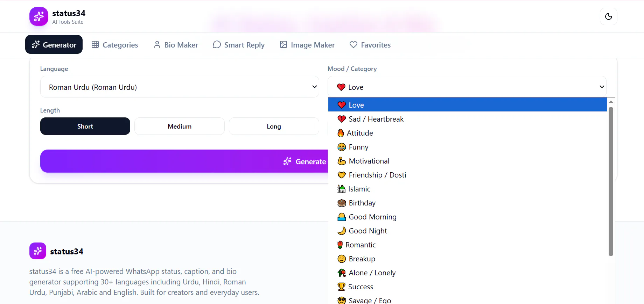Viewport: 644px width, 304px height.
Task: Open the Language dropdown showing Roman Urdu
Action: point(180,87)
